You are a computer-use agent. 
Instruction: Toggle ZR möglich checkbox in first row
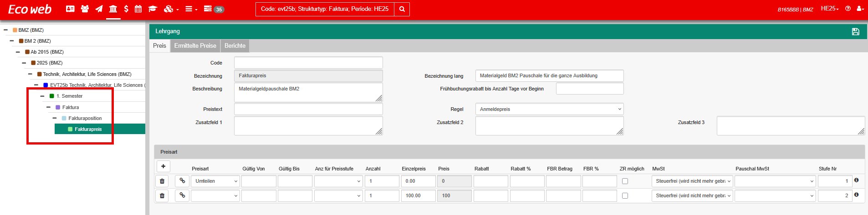tap(625, 181)
